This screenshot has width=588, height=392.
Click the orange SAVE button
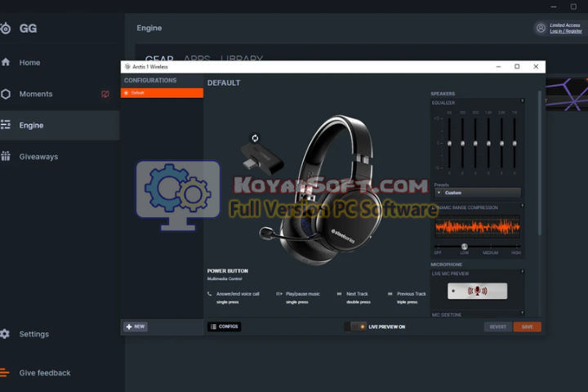pyautogui.click(x=528, y=327)
